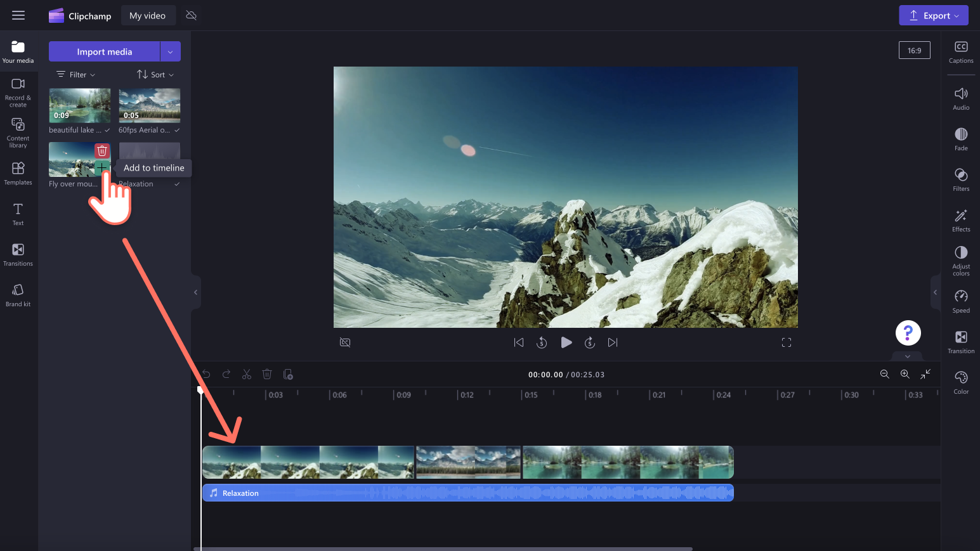Open Transition properties in right sidebar

(961, 342)
